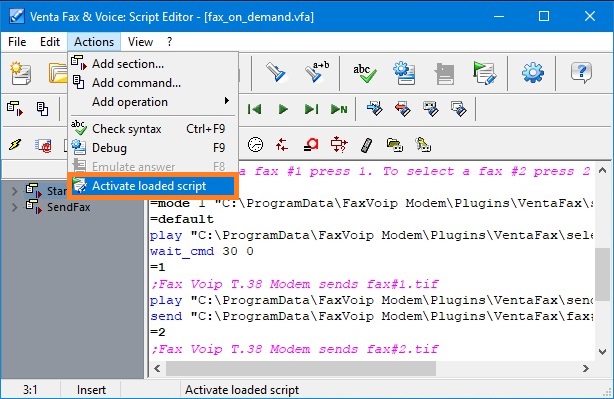Expand the SendFax tree section
Screen dimensions: 614x399
coord(14,207)
